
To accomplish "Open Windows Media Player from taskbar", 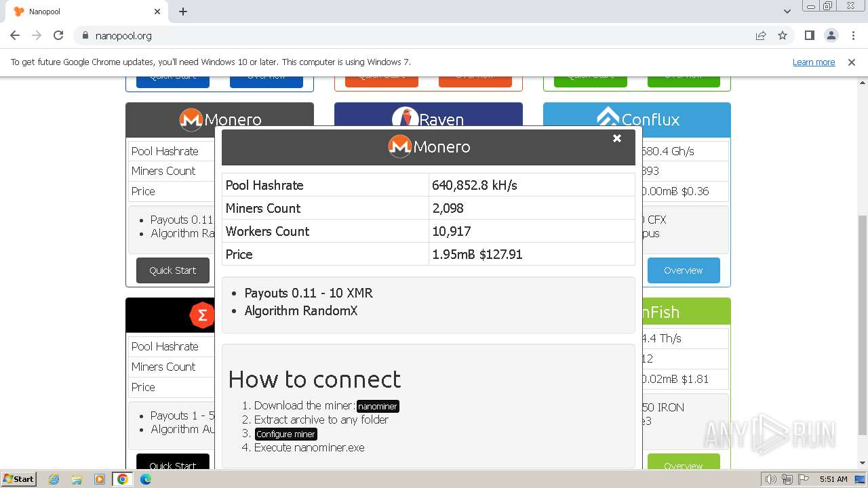I will pyautogui.click(x=100, y=479).
